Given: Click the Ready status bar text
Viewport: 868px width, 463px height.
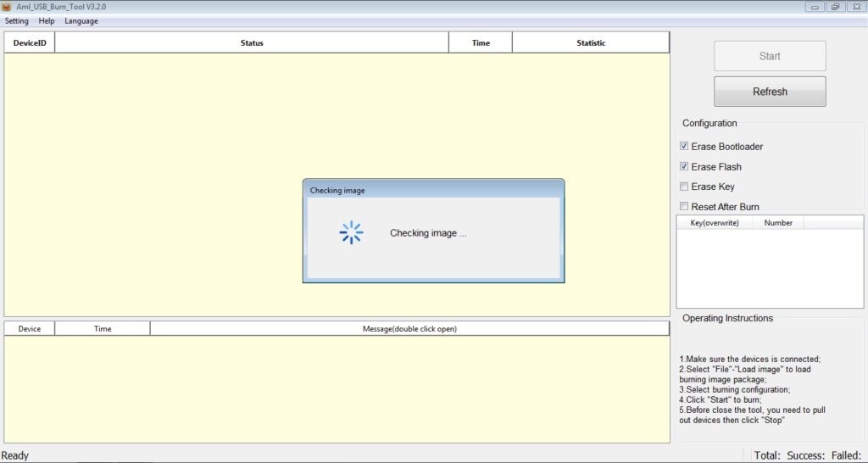Looking at the screenshot, I should 15,455.
